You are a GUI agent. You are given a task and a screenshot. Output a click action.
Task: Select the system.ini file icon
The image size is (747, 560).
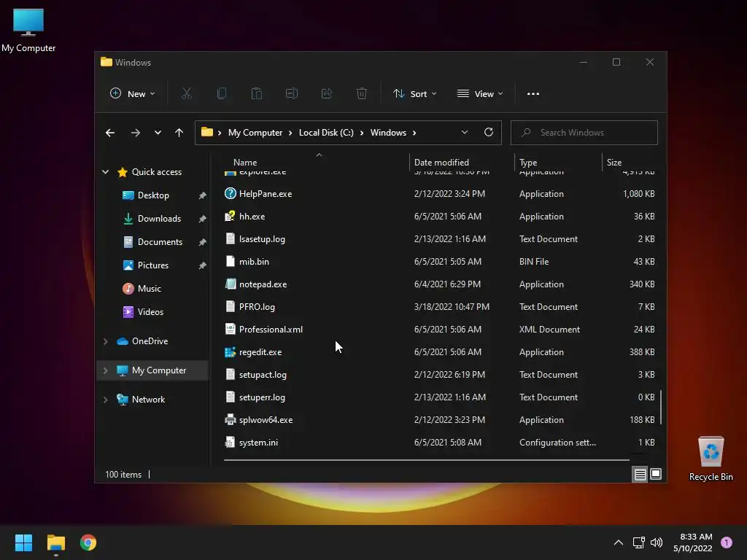(x=230, y=443)
